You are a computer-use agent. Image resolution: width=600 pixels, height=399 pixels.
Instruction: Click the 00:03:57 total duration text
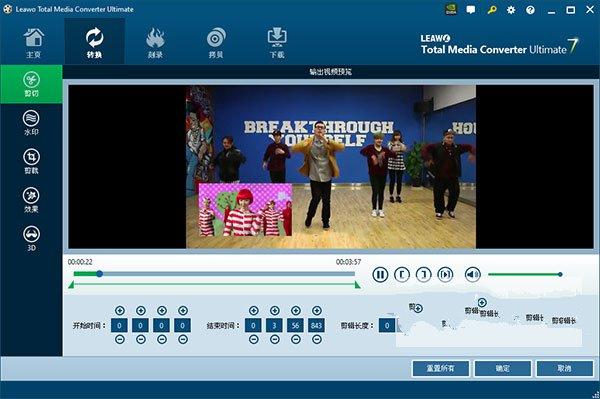(x=348, y=262)
